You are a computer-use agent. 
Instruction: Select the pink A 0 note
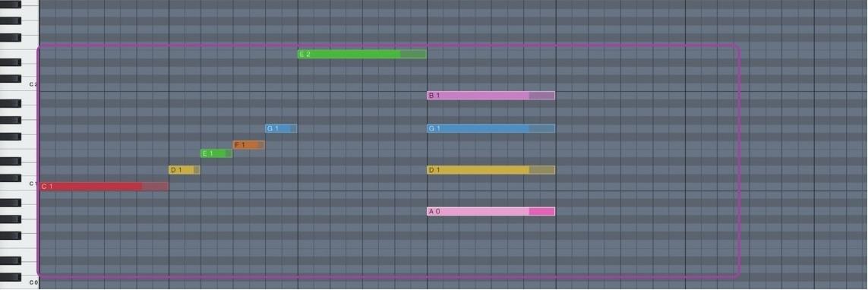pos(491,211)
